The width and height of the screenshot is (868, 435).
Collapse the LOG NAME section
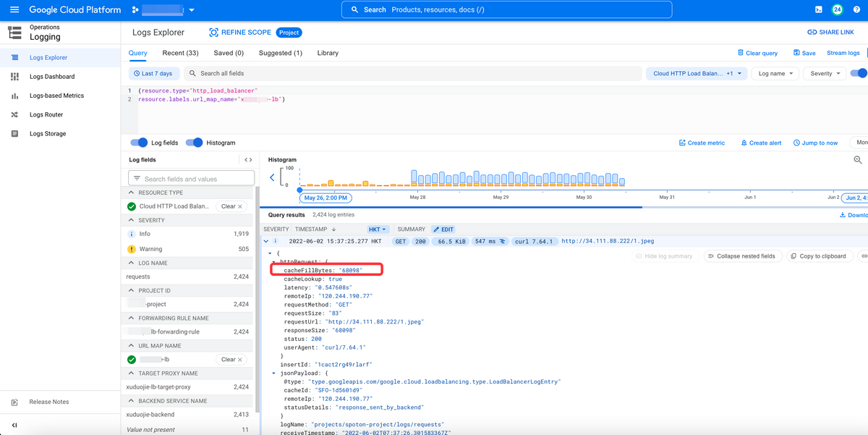(x=132, y=263)
